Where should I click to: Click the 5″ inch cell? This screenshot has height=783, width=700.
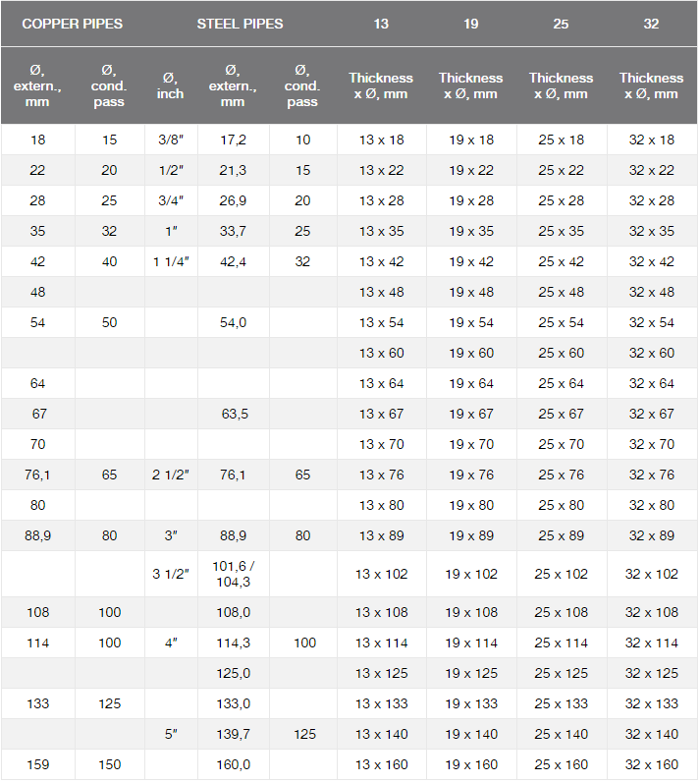(x=171, y=734)
